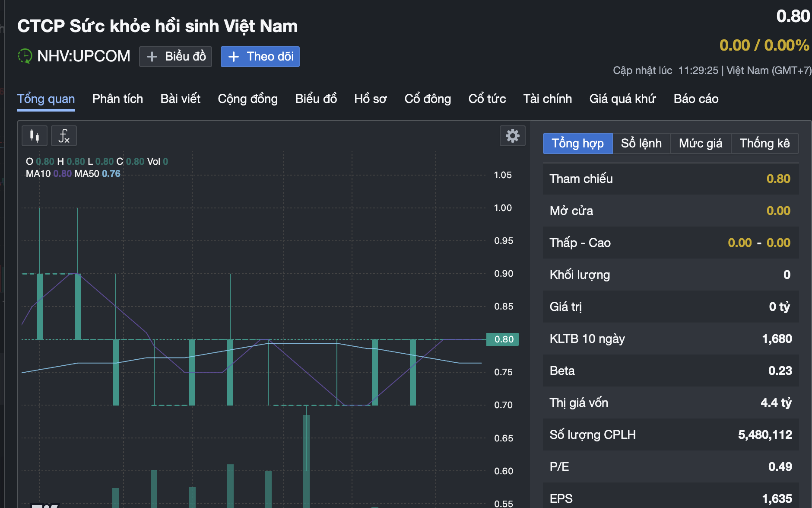
Task: Click the Thị giá vốn row label
Action: click(579, 403)
